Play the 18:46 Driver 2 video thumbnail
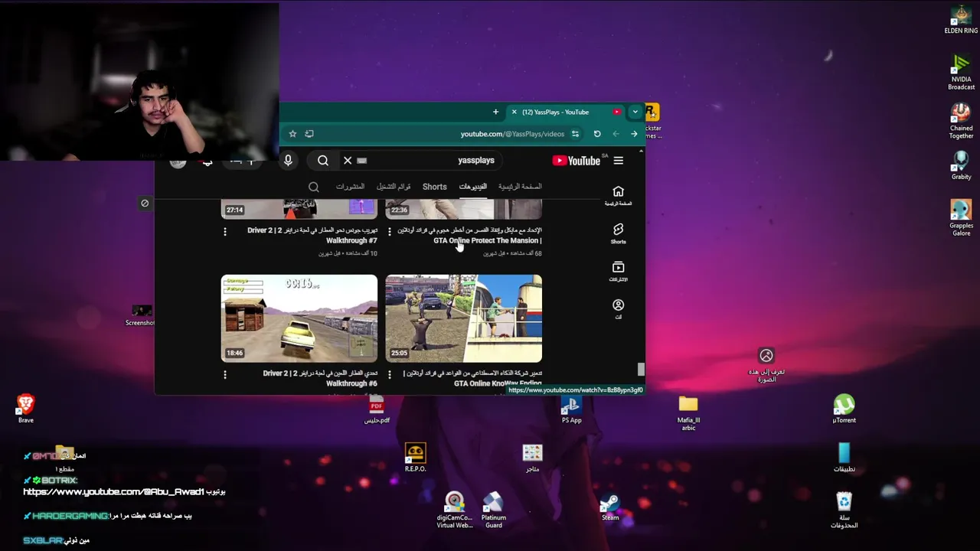 (x=299, y=318)
